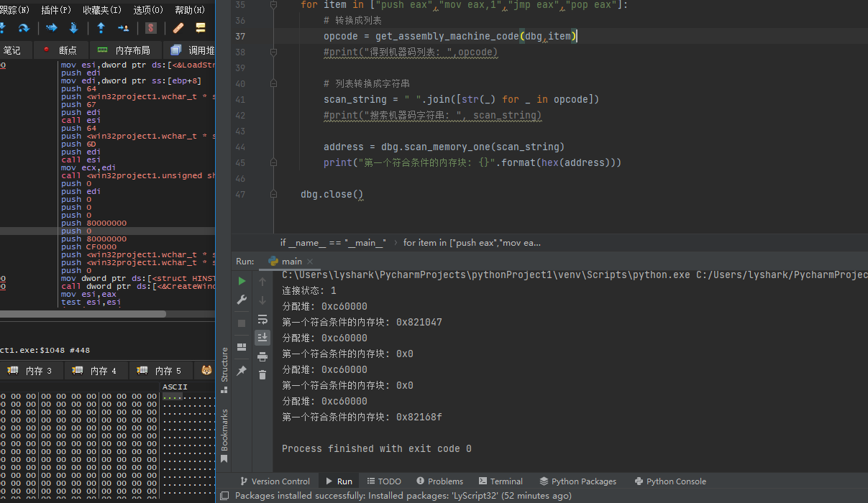Click the run till return up-arrow icon
Image resolution: width=868 pixels, height=503 pixels.
coord(101,28)
